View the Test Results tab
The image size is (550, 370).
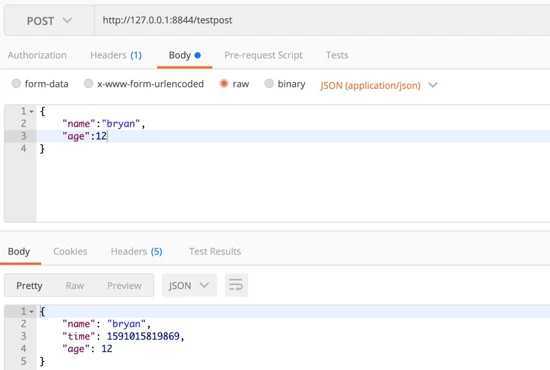point(215,251)
